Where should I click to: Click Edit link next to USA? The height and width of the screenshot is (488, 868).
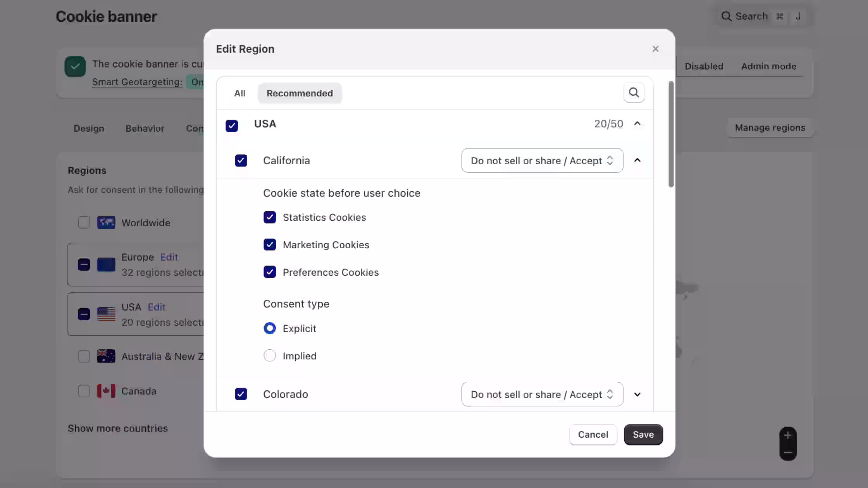click(x=157, y=307)
